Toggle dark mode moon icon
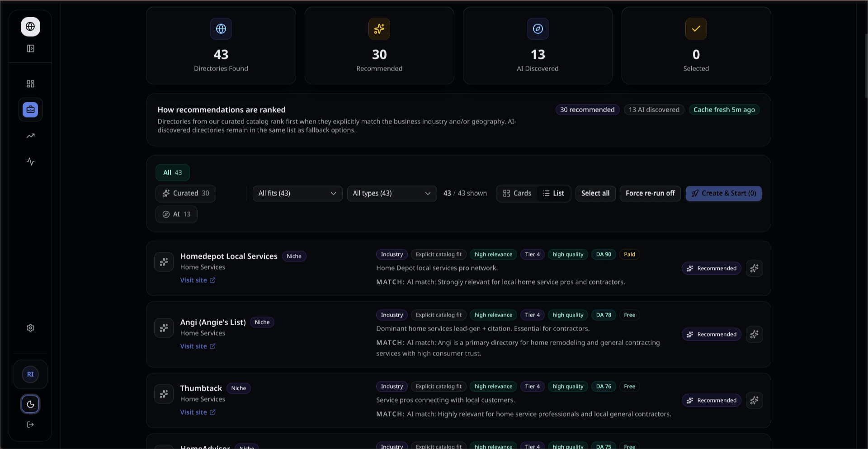The image size is (868, 449). [x=30, y=404]
